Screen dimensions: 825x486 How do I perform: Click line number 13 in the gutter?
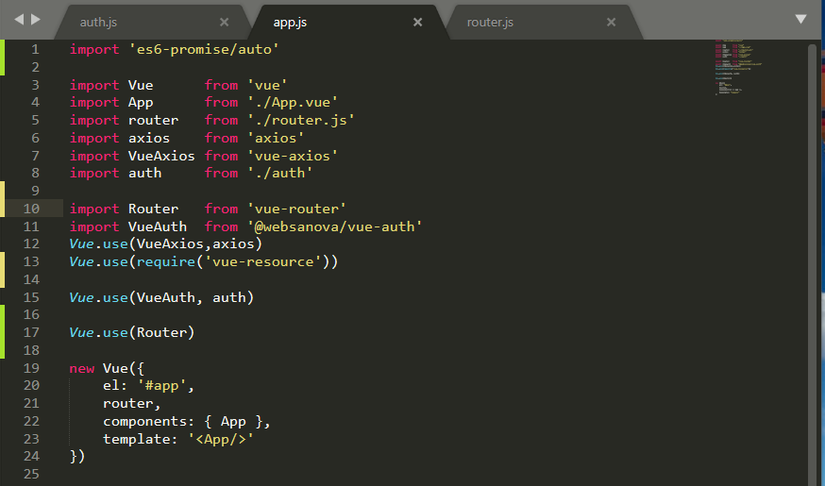32,262
